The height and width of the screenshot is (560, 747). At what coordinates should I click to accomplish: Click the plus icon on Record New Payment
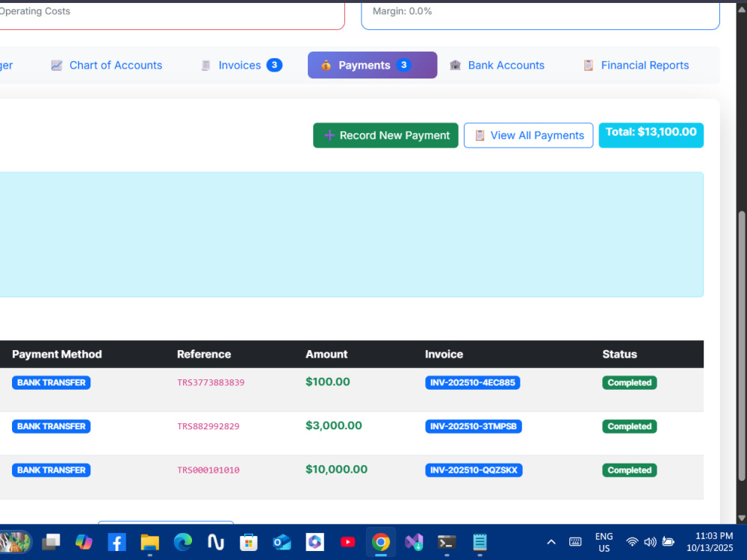(329, 136)
